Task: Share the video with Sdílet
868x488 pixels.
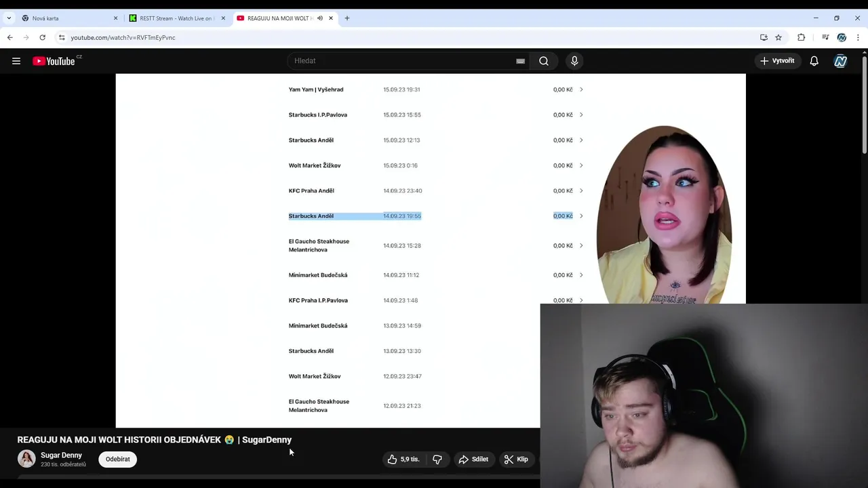Action: [473, 460]
